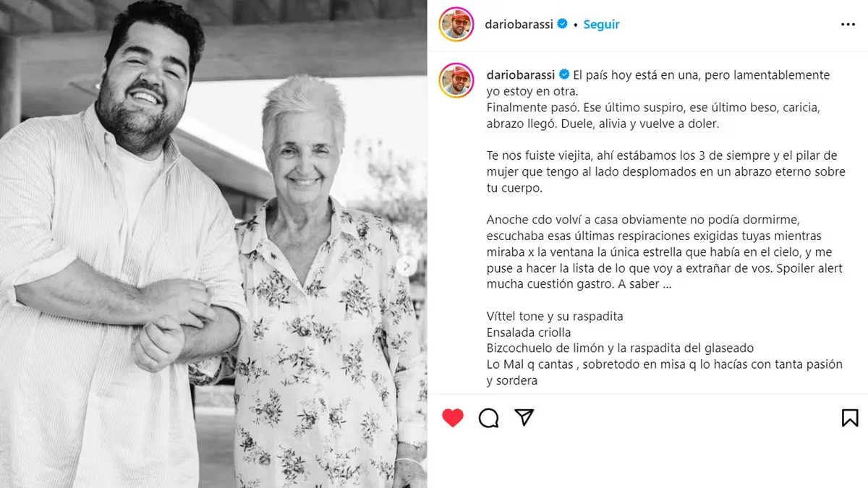The height and width of the screenshot is (488, 868).
Task: Open dariobarassi profile from the header username
Action: (519, 24)
